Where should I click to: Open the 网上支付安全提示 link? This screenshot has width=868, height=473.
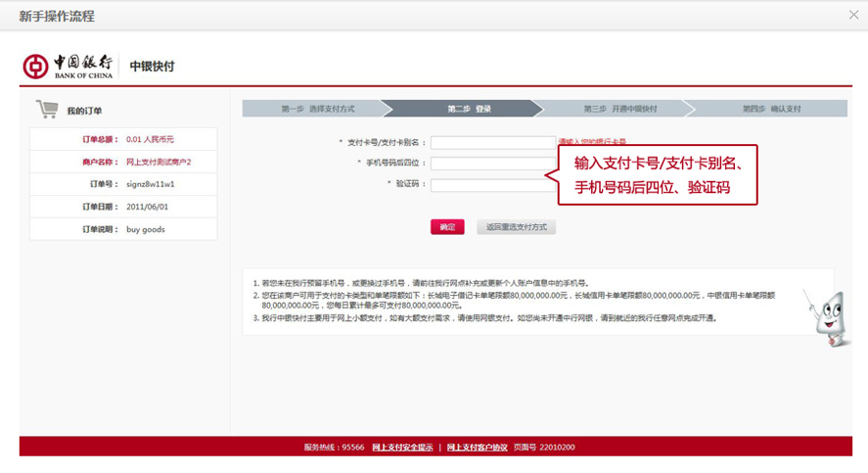tap(402, 447)
